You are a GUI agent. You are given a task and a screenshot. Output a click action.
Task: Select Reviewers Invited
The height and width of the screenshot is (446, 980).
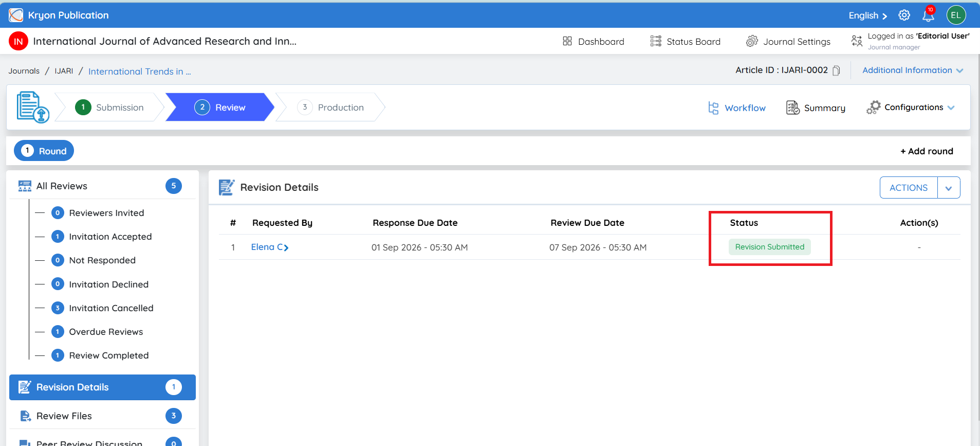[x=98, y=213]
